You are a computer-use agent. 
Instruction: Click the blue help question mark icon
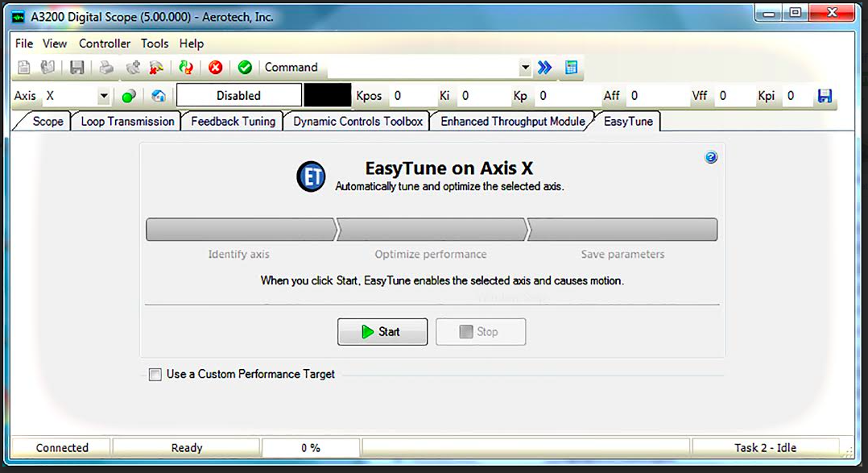coord(711,157)
